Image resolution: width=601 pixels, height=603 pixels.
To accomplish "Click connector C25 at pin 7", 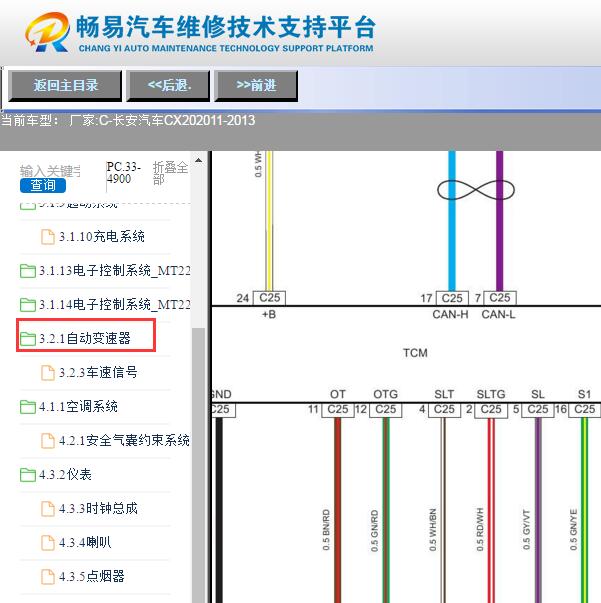I will pyautogui.click(x=499, y=298).
